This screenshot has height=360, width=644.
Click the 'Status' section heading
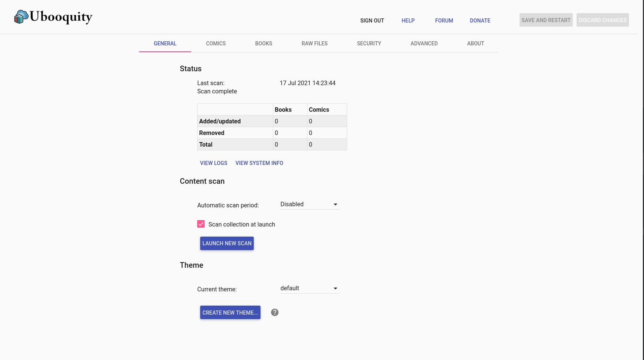coord(190,69)
